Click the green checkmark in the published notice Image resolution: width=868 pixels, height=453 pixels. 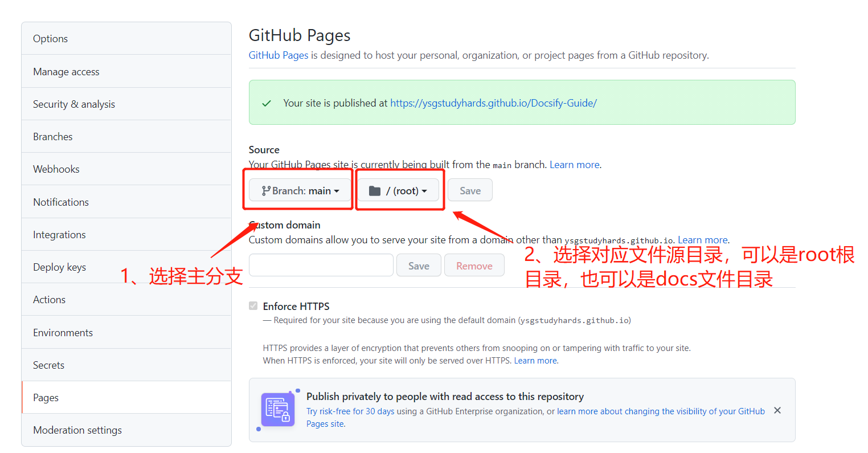[266, 103]
